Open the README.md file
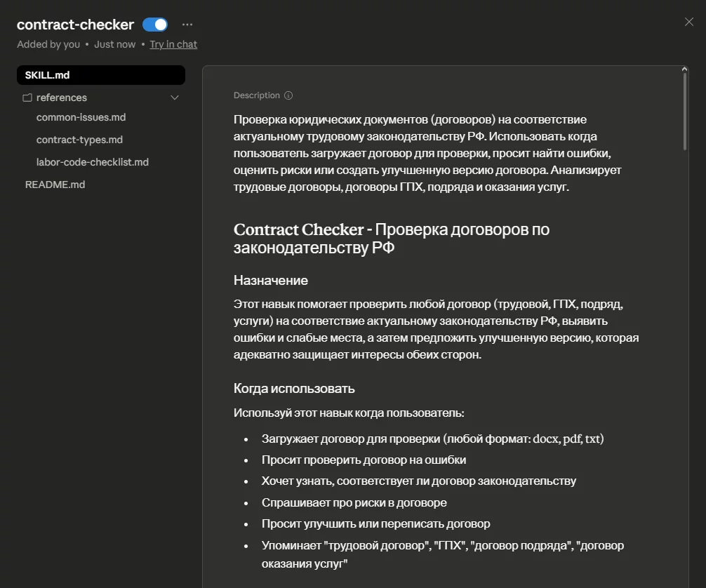The width and height of the screenshot is (706, 588). coord(55,185)
